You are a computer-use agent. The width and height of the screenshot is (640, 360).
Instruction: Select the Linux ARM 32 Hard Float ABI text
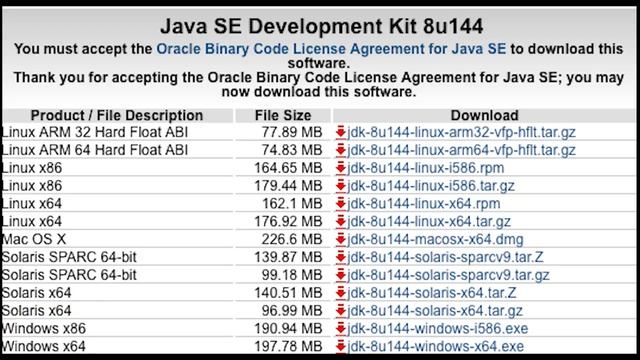(x=95, y=132)
